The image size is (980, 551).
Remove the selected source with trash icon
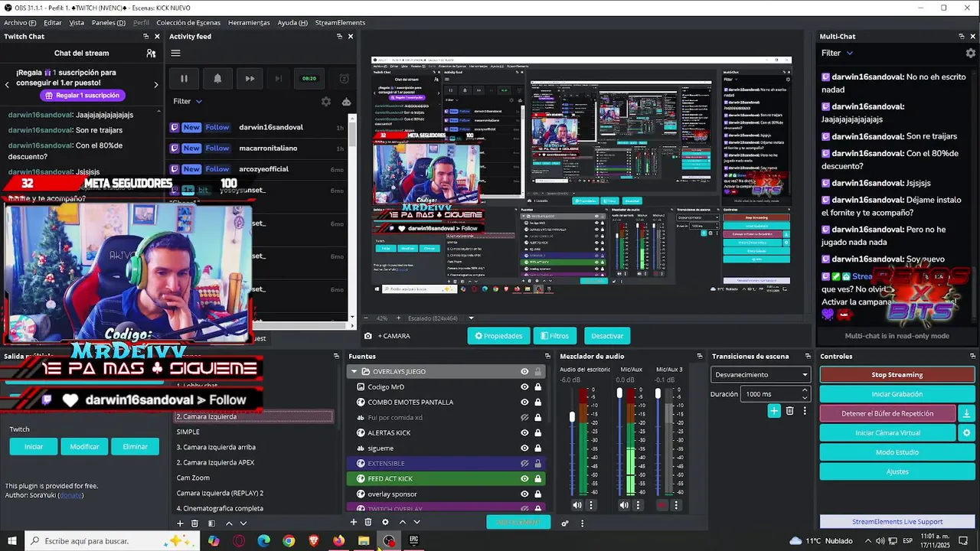tap(368, 522)
